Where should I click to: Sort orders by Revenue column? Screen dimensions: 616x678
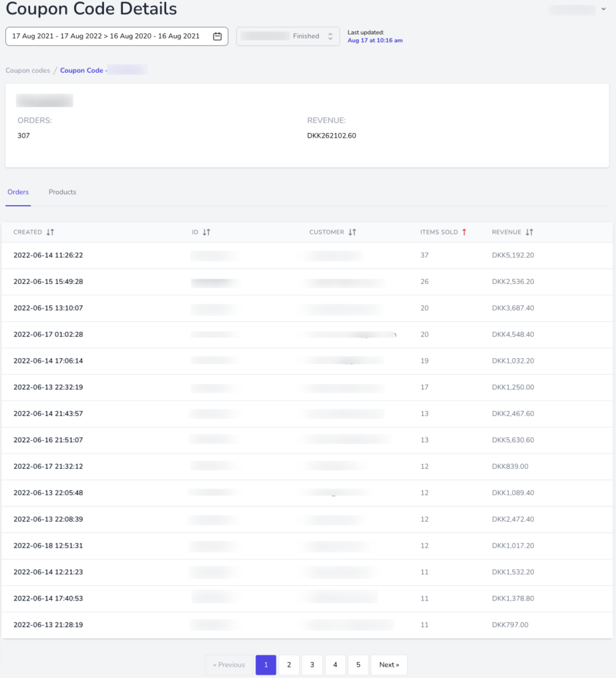(529, 232)
